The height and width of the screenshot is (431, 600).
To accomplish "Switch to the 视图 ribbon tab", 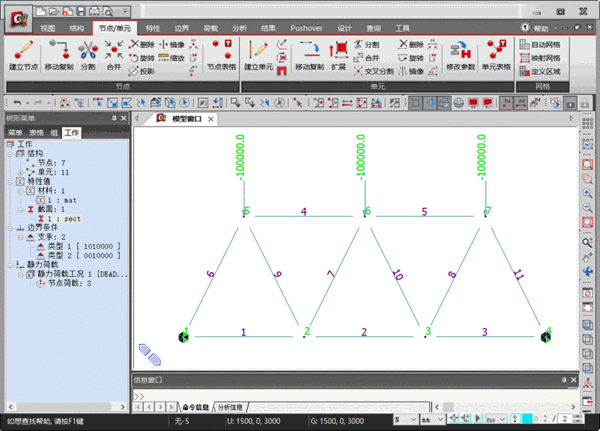I will coord(48,28).
